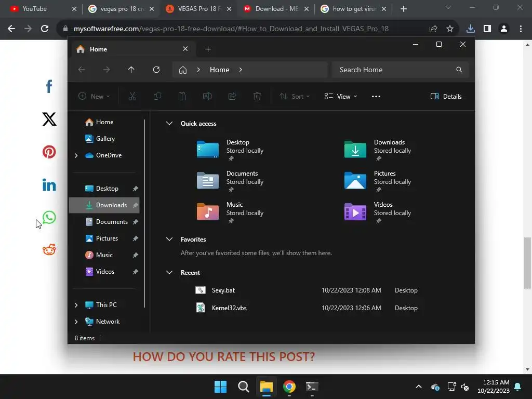Share this page on Reddit
The image size is (532, 399).
click(x=49, y=250)
